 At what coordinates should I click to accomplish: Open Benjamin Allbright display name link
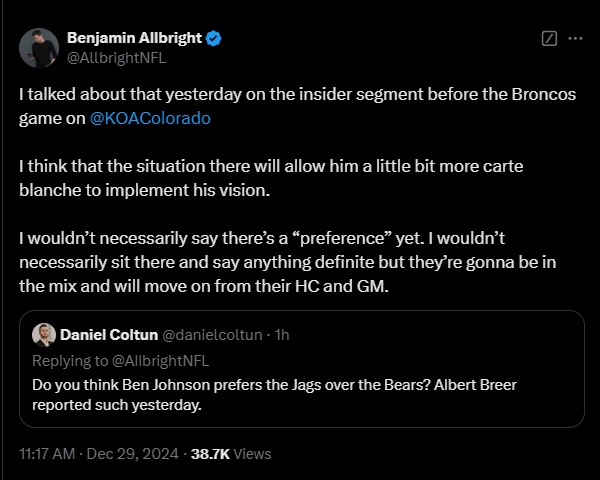134,38
